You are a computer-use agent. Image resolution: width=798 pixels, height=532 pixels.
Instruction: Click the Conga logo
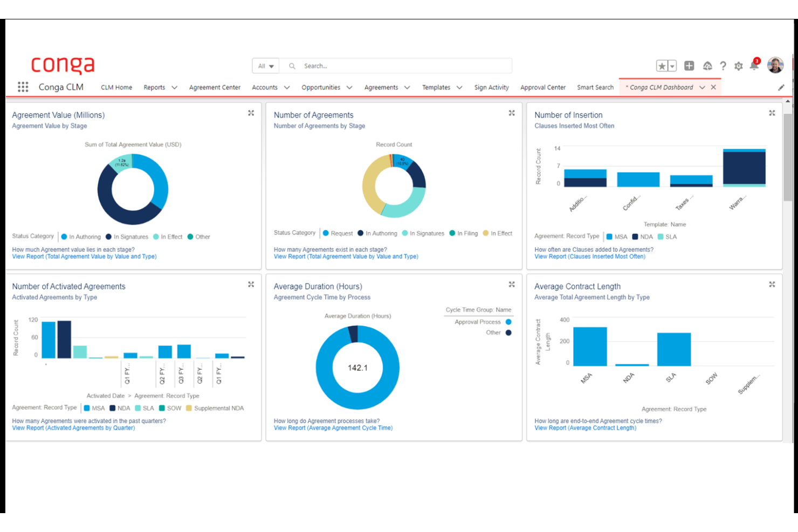pos(63,65)
